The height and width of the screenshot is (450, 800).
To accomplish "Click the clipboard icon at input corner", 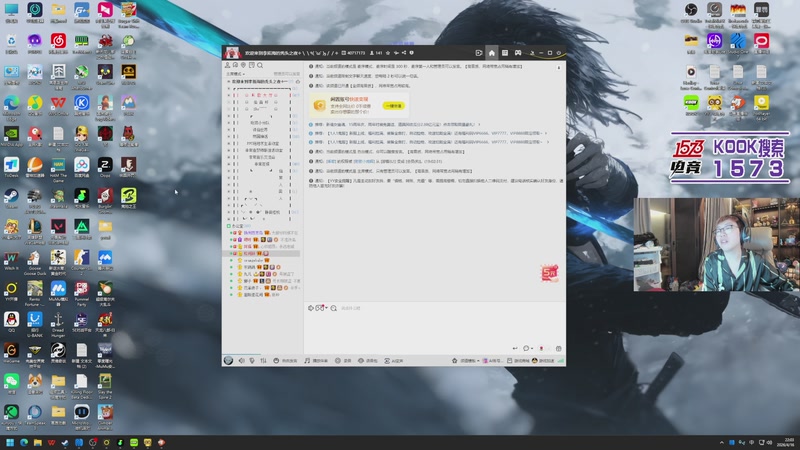I will coord(559,348).
